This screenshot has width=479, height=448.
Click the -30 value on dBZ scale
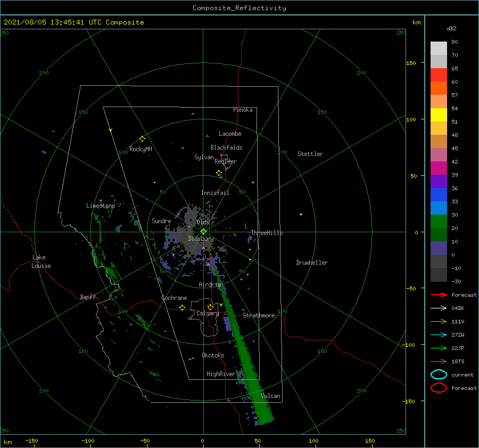coord(456,281)
